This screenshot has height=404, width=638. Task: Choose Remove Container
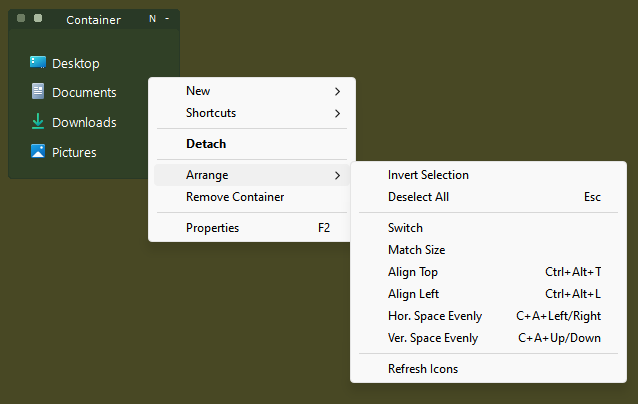pos(252,197)
